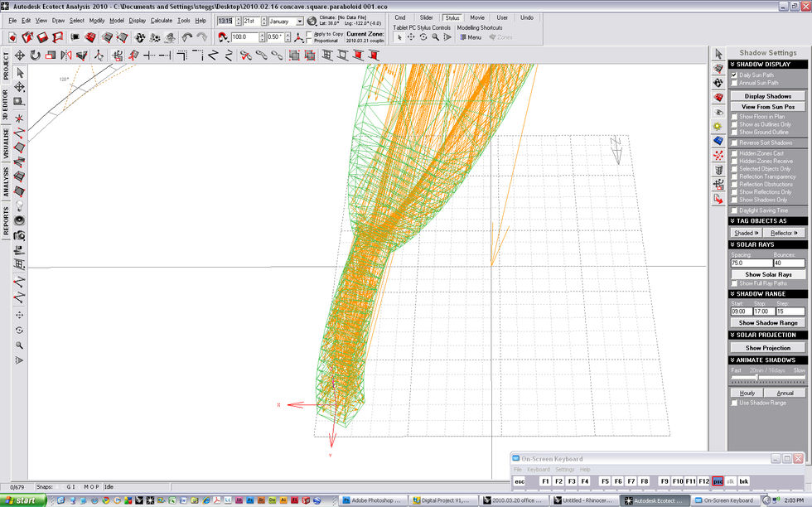812x507 pixels.
Task: Collapse the SHADOW DISPLAY section
Action: pos(768,65)
